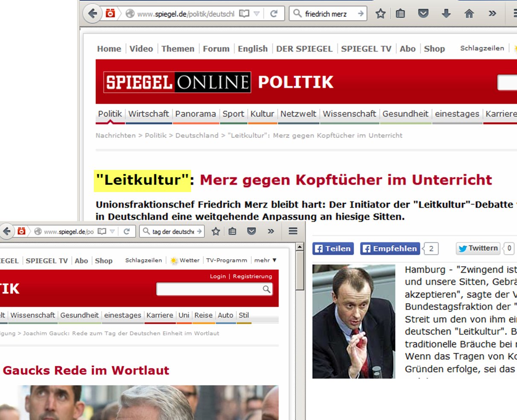The height and width of the screenshot is (420, 517).
Task: Select Netzwelt section tab in back window
Action: [298, 114]
